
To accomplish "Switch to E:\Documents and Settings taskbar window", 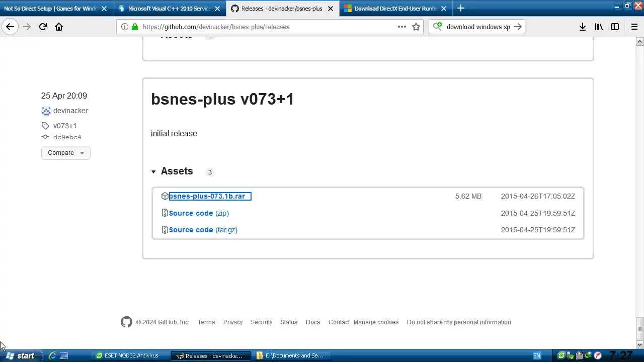I will pos(292,355).
